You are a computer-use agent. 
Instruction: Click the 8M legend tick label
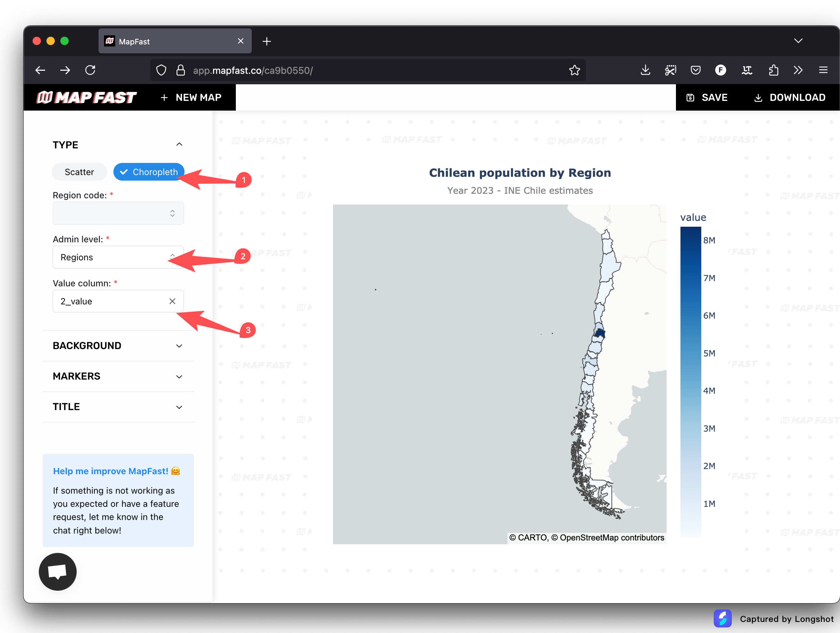(709, 240)
